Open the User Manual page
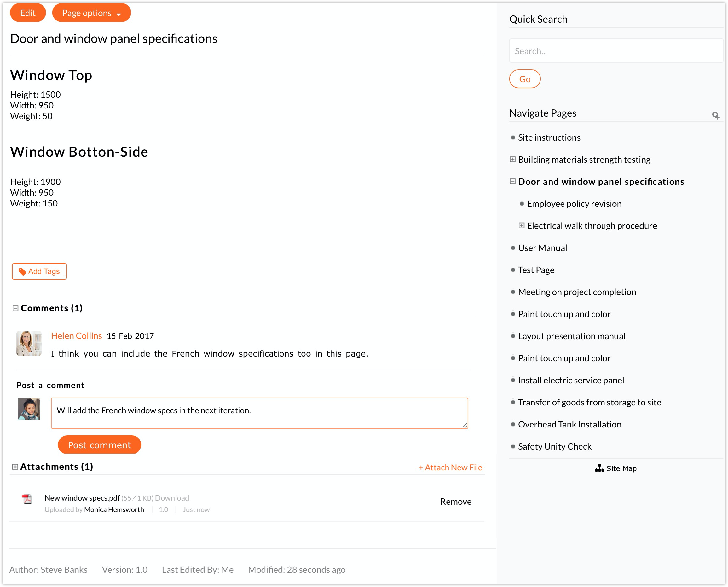728x587 pixels. tap(542, 248)
